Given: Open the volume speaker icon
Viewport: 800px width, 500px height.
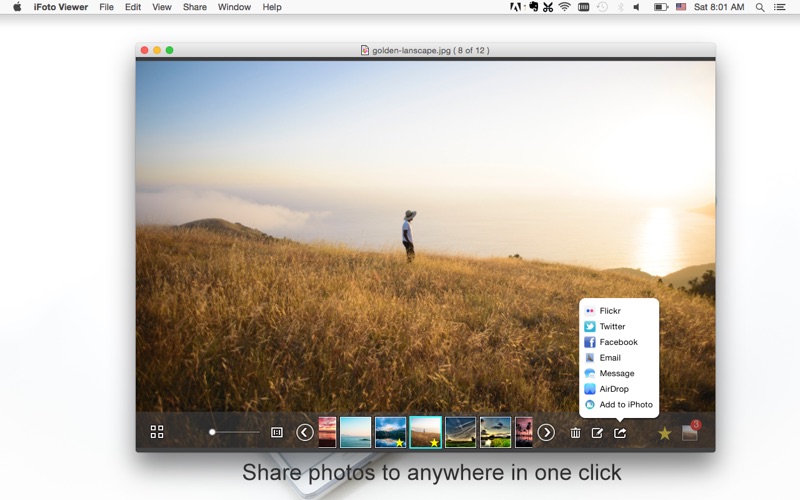Looking at the screenshot, I should point(637,7).
